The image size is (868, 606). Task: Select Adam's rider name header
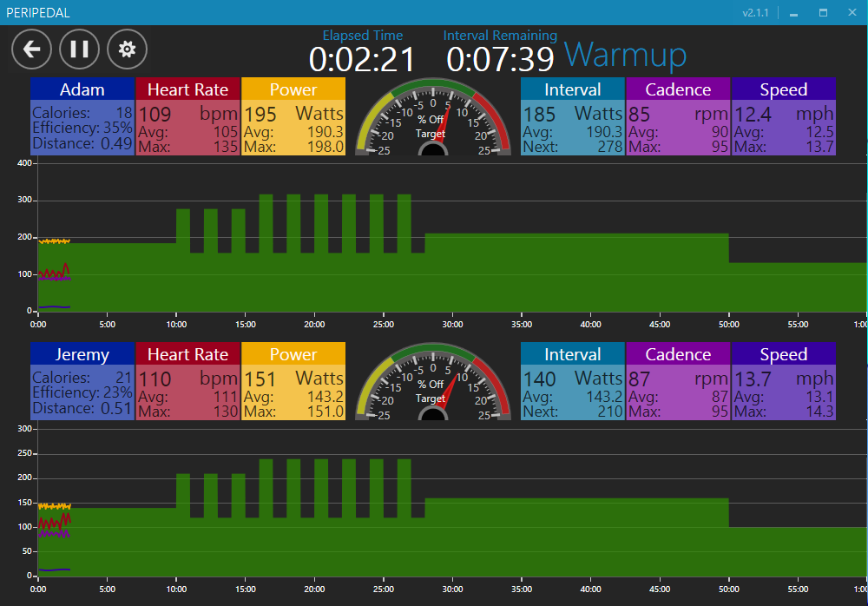[82, 89]
